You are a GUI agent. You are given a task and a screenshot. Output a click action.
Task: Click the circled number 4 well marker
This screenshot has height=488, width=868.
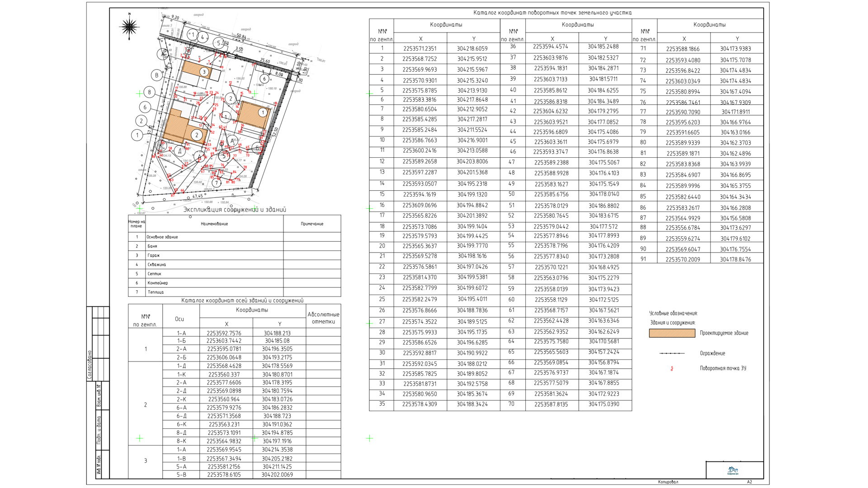tap(203, 38)
